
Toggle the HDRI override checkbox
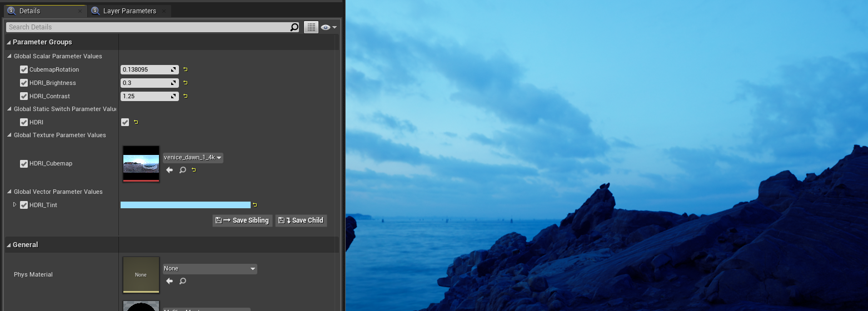(x=24, y=122)
